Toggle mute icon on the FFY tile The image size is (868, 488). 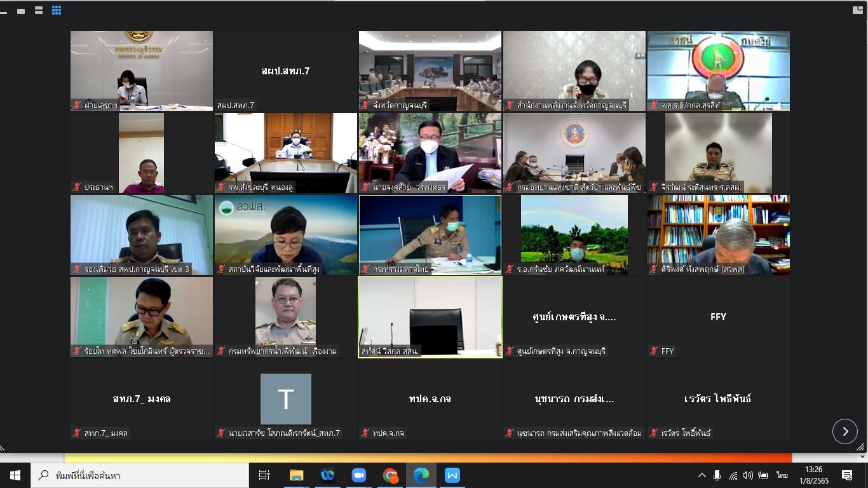pos(654,351)
